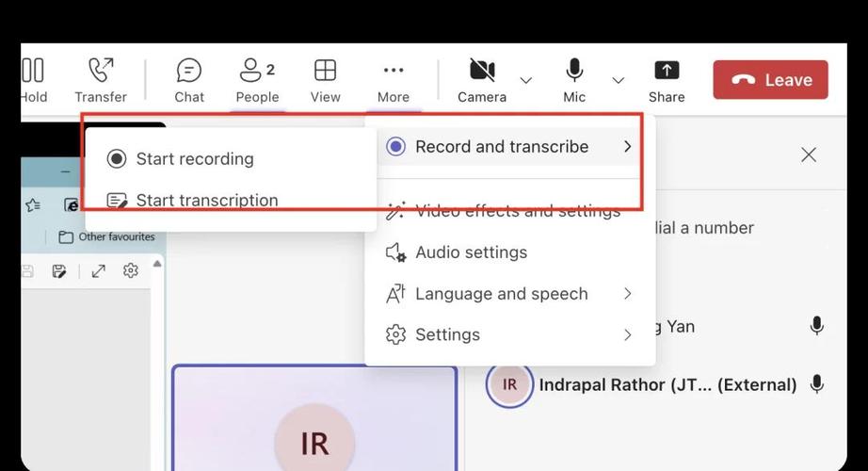Screen dimensions: 868x471
Task: Transfer the call using Transfer button
Action: point(101,80)
